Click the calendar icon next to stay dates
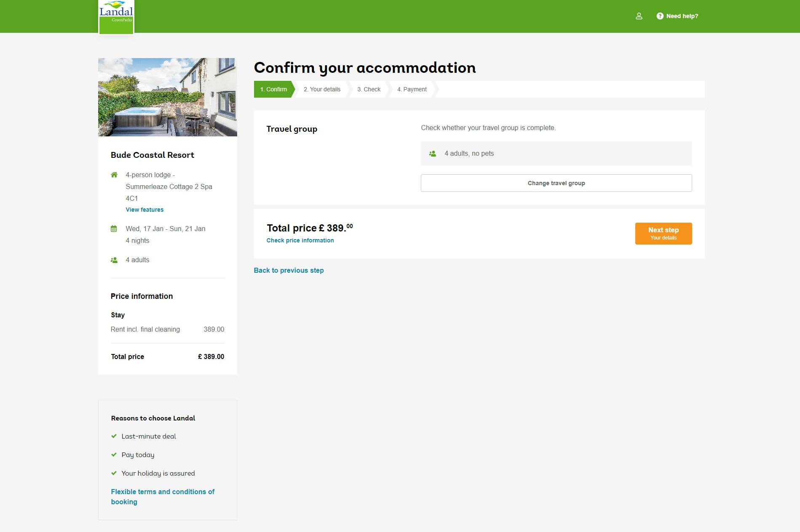Viewport: 800px width, 532px height. (114, 228)
